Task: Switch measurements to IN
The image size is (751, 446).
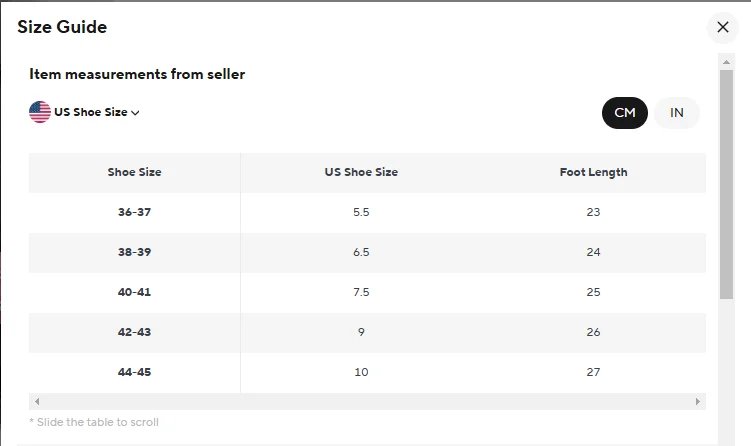Action: click(x=677, y=113)
